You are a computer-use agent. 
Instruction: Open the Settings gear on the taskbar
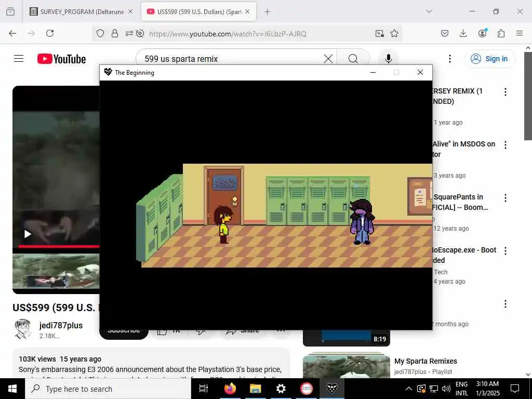281,389
